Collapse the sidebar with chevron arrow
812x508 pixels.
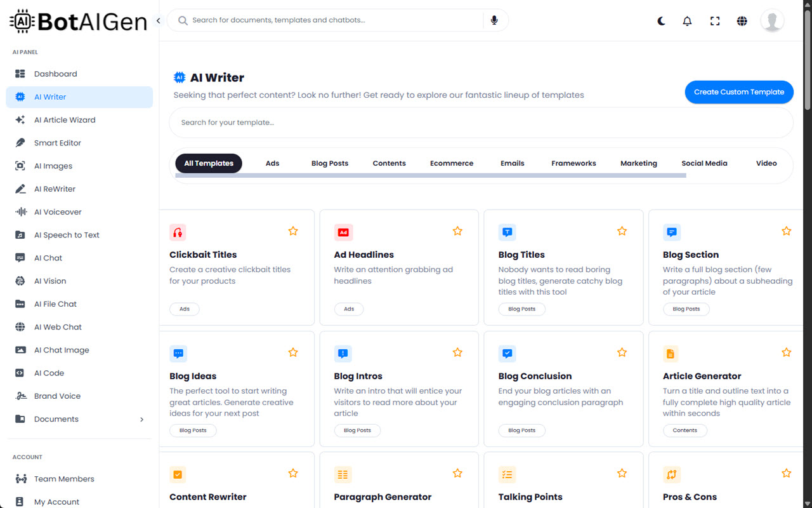click(x=158, y=21)
